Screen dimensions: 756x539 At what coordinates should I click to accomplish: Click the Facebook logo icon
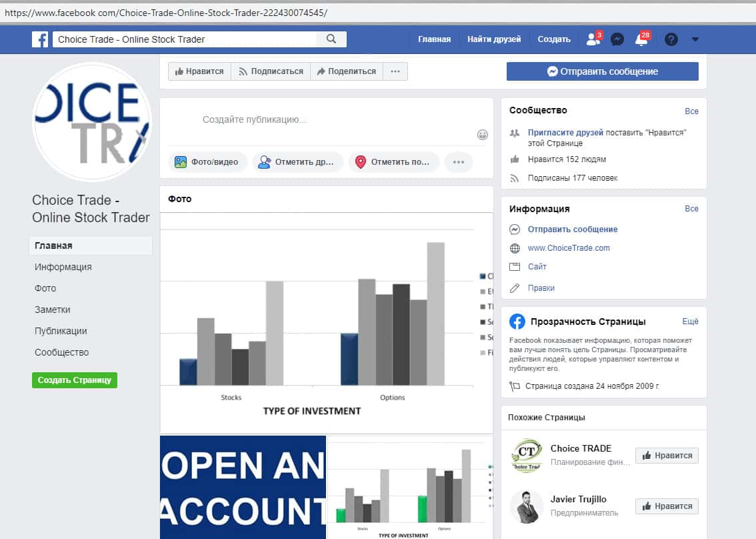click(39, 39)
